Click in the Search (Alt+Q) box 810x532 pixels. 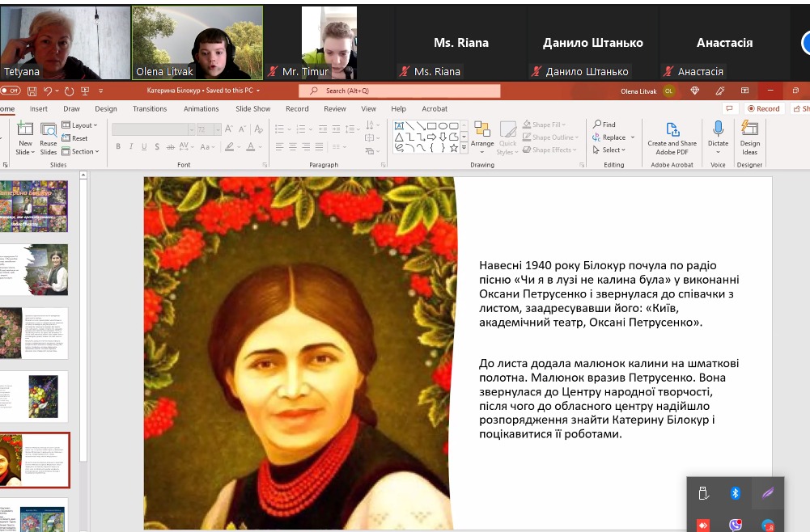[399, 91]
